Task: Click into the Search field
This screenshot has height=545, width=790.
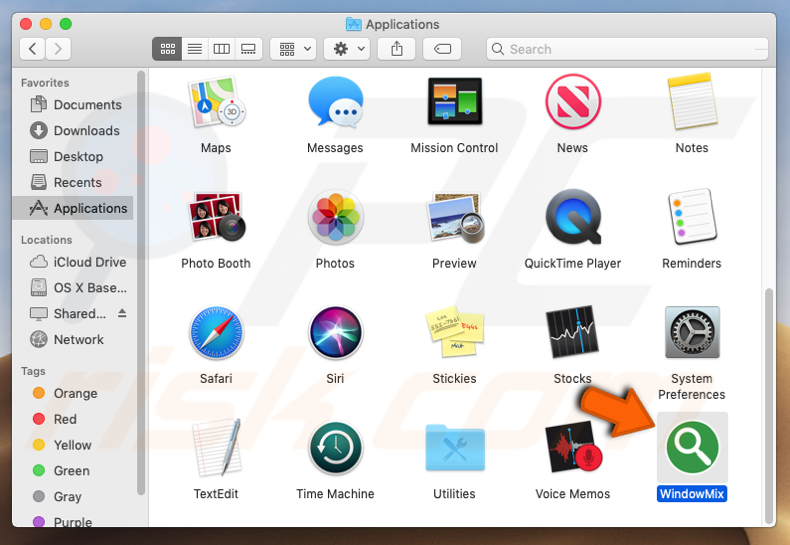Action: click(627, 49)
